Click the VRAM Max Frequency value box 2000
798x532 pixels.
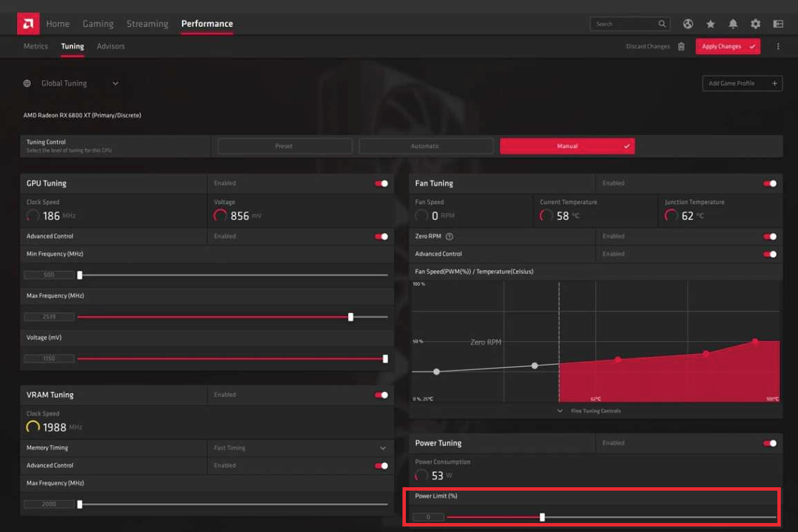[x=49, y=504]
